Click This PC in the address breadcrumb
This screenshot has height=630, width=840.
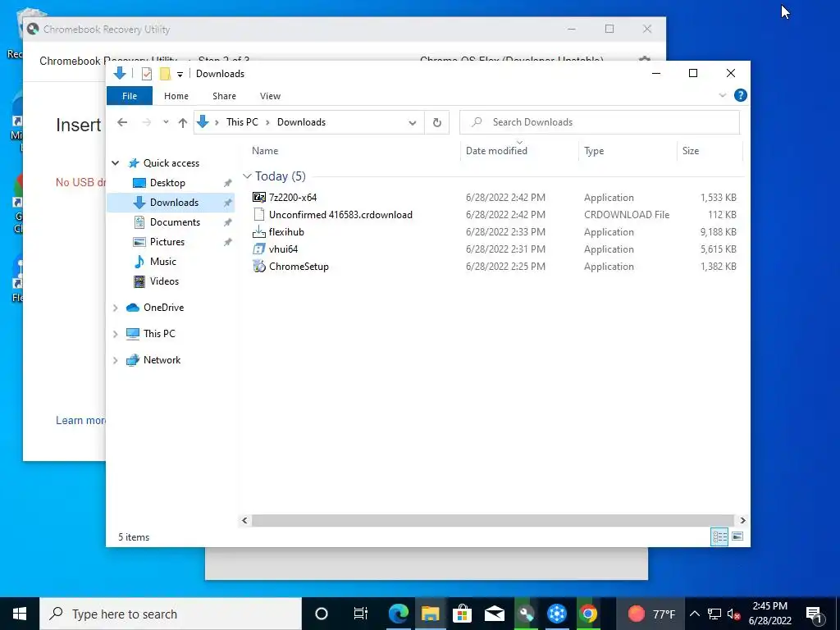242,122
